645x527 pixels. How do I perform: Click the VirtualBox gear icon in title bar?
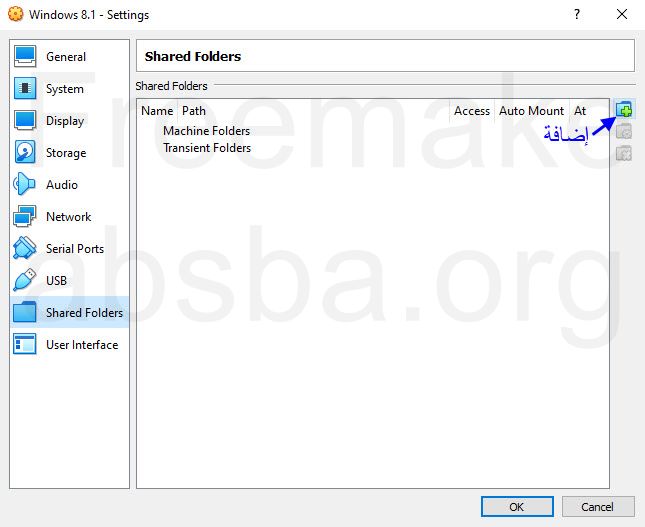(x=16, y=14)
